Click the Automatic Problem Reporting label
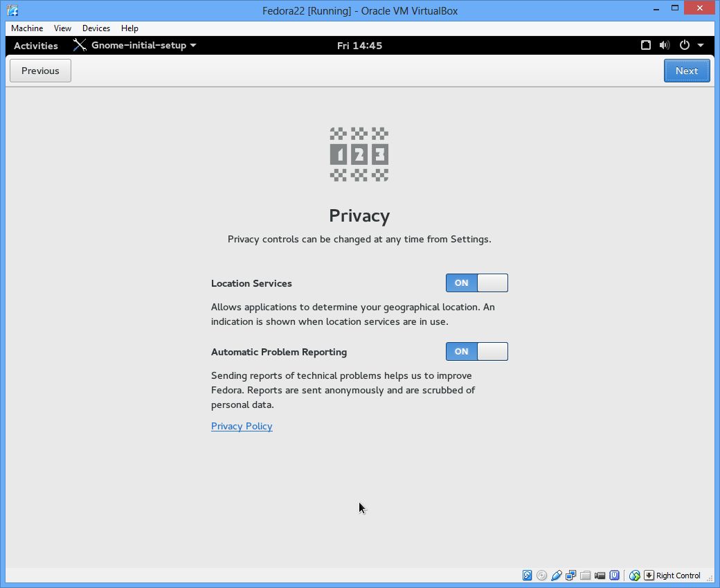The image size is (720, 588). point(279,352)
